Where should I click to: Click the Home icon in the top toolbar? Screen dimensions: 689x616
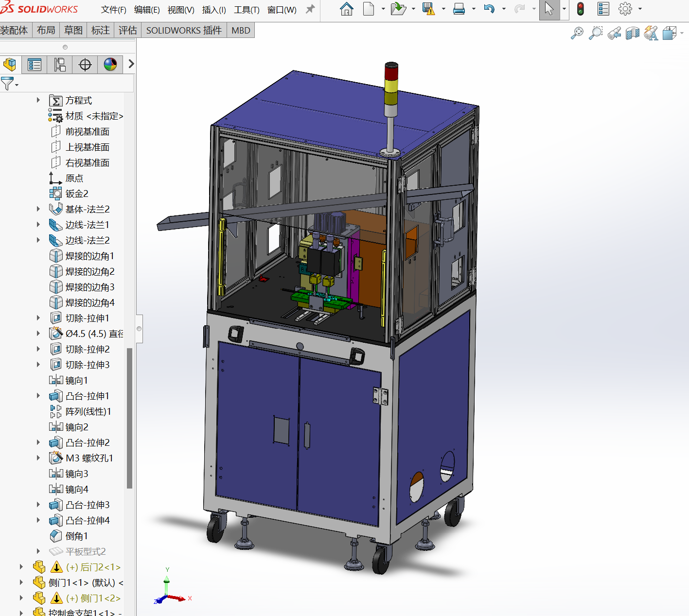pyautogui.click(x=346, y=9)
